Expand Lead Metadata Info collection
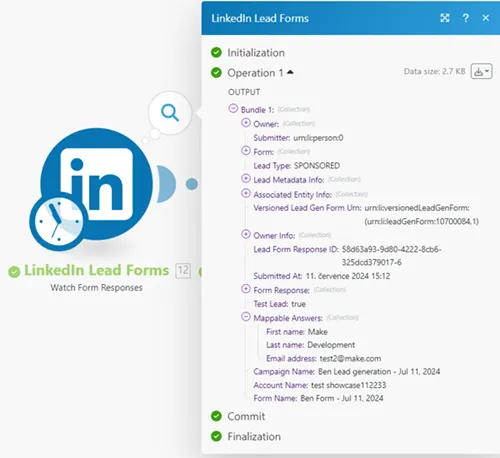The height and width of the screenshot is (458, 500). 246,179
